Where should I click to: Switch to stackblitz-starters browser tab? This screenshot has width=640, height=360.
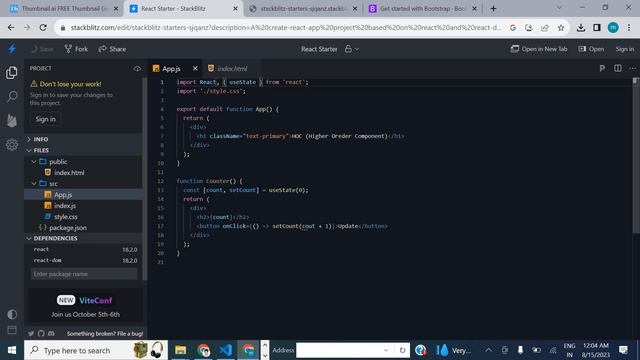303,9
